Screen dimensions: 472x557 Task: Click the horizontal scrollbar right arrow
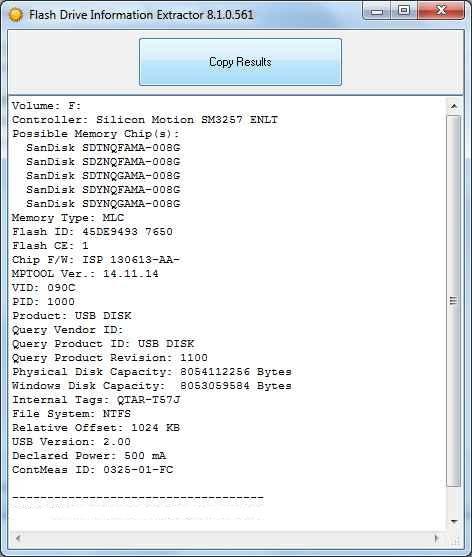(x=437, y=539)
